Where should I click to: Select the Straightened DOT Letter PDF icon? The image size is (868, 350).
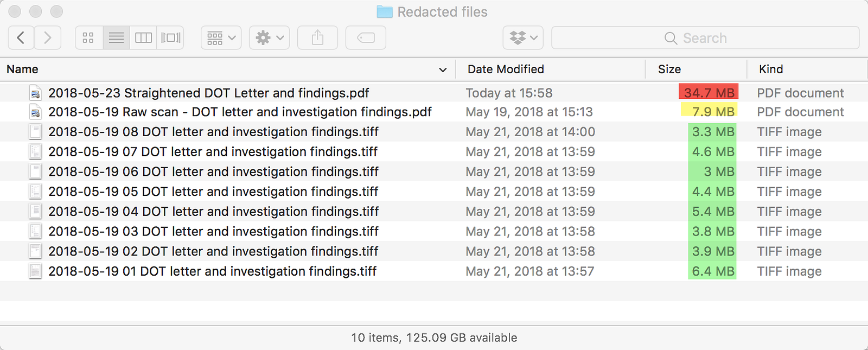click(35, 93)
